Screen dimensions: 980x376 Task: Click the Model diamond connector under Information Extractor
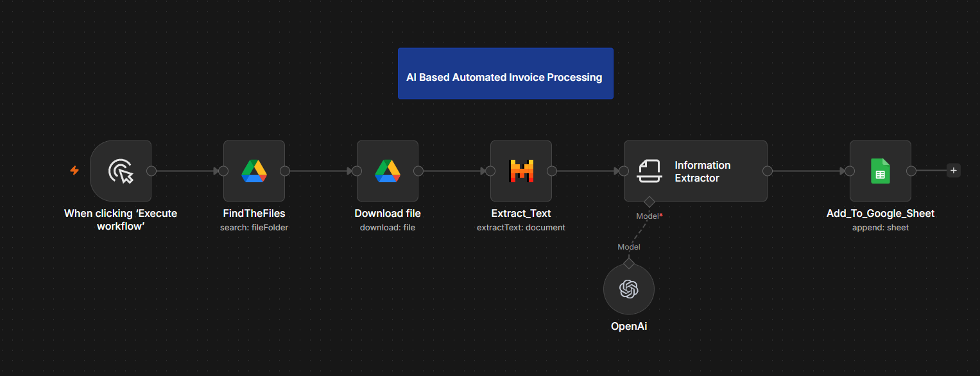pyautogui.click(x=649, y=201)
